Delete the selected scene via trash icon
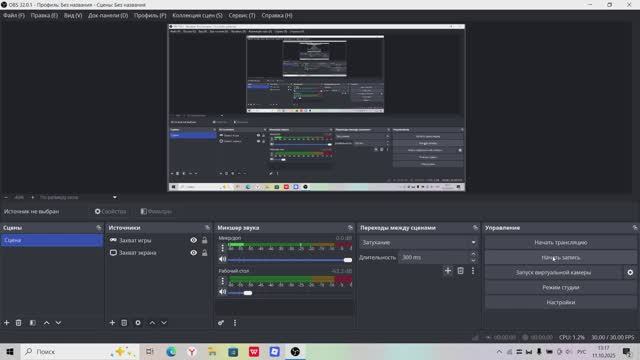This screenshot has width=640, height=360. (x=18, y=322)
